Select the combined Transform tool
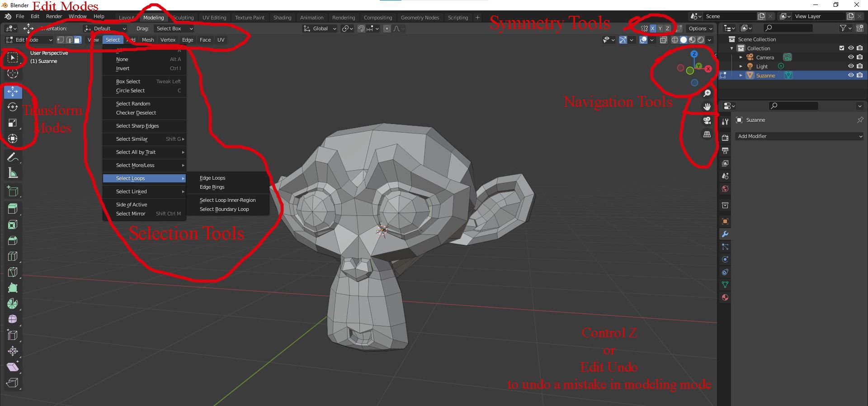Image resolution: width=868 pixels, height=406 pixels. (13, 139)
